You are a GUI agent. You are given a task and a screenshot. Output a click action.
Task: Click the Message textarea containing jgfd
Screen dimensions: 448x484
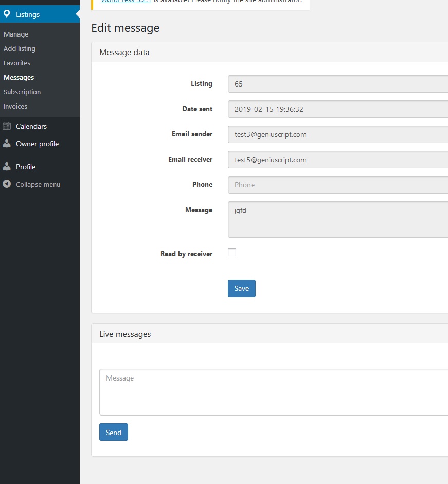(338, 219)
